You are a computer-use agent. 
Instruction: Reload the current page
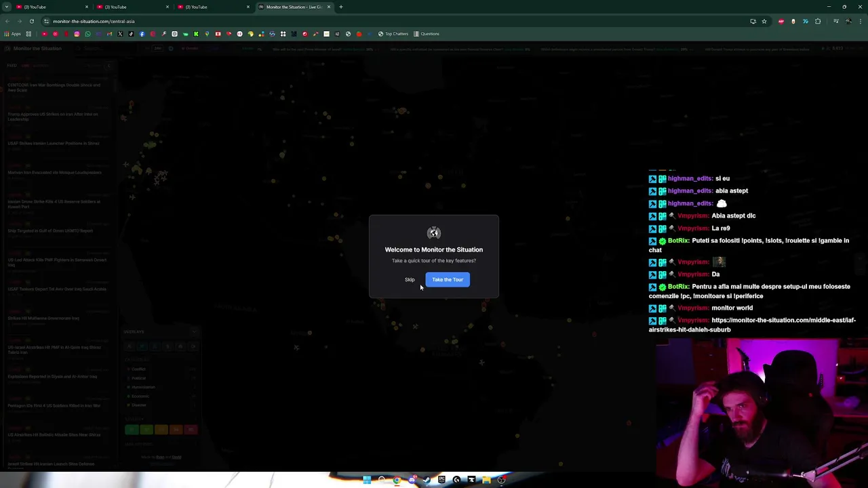pos(31,21)
